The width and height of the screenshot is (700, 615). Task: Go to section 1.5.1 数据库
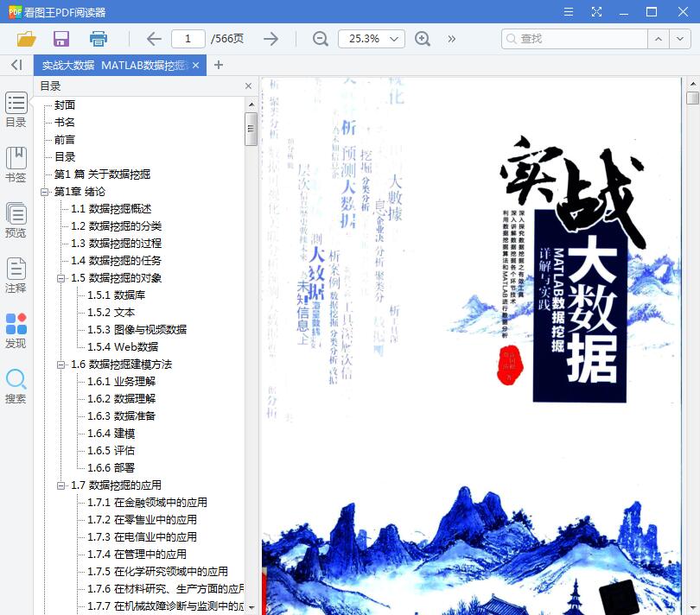click(x=116, y=295)
